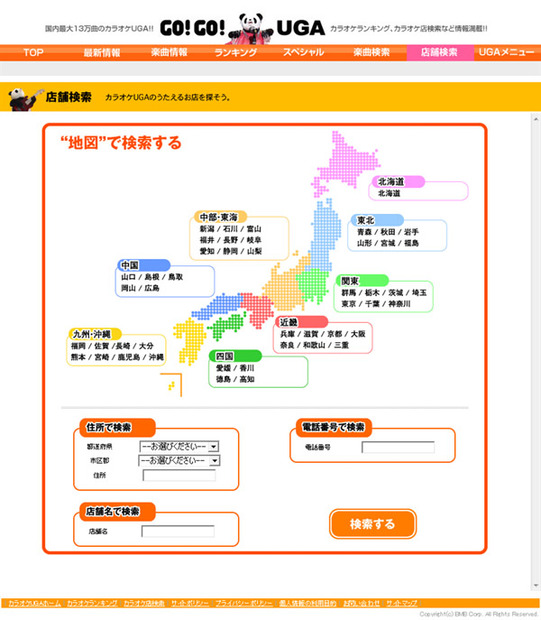Open footer link プライバシーポリシー

[x=244, y=603]
